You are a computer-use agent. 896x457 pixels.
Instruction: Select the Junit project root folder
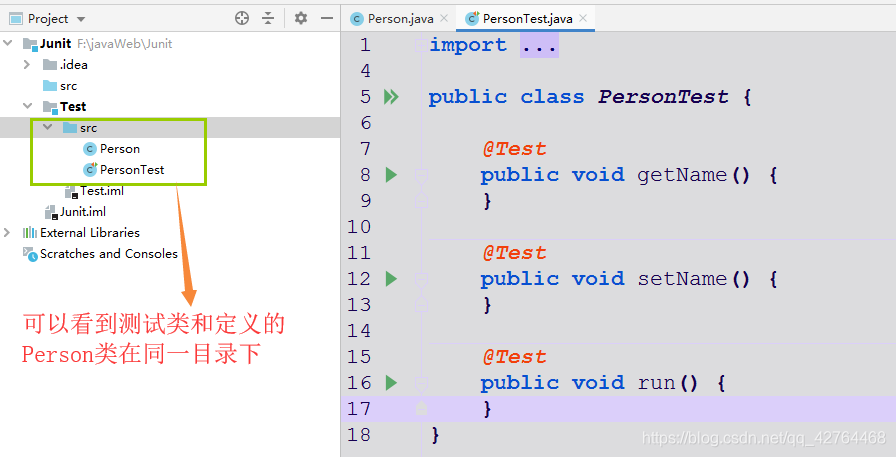(x=55, y=43)
